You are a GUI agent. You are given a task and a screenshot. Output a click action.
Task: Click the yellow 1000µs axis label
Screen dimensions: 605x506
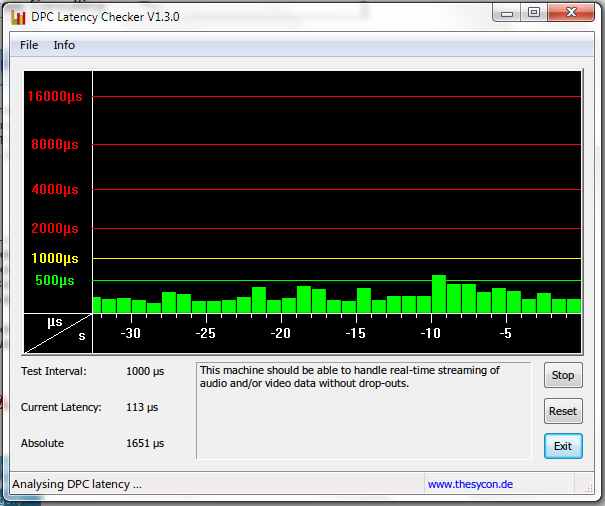coord(55,258)
